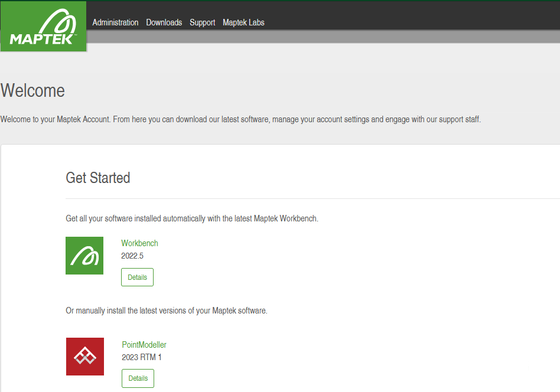Click the Maptek logo in the header
The width and height of the screenshot is (560, 392).
point(43,27)
